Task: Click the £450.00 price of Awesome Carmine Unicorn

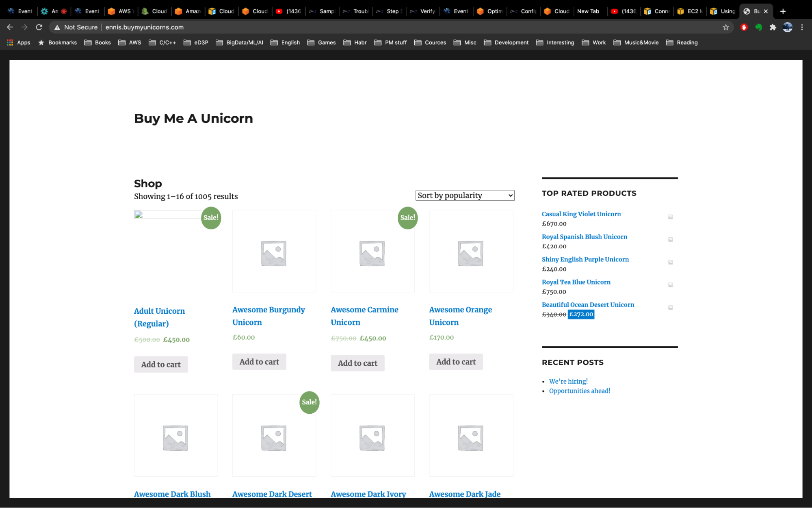Action: point(372,338)
